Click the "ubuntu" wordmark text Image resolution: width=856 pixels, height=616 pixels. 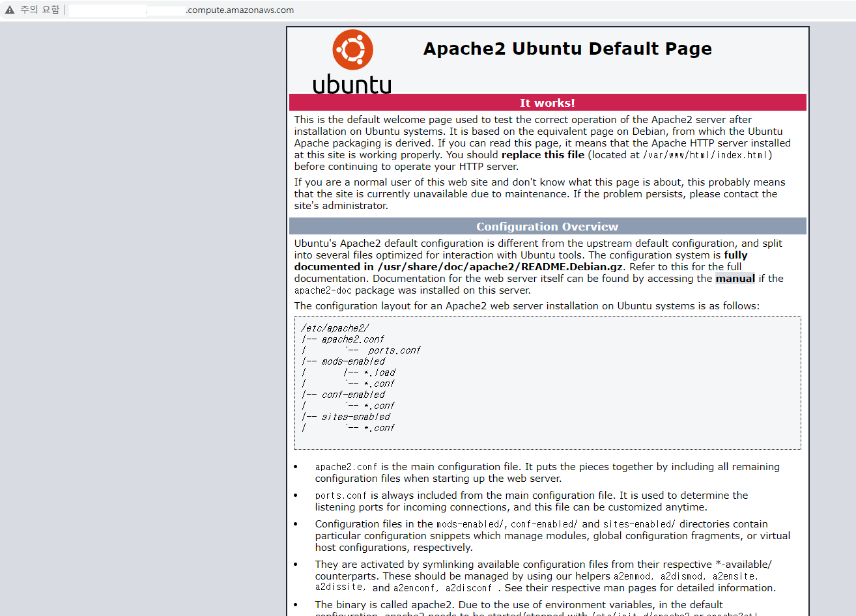coord(352,84)
